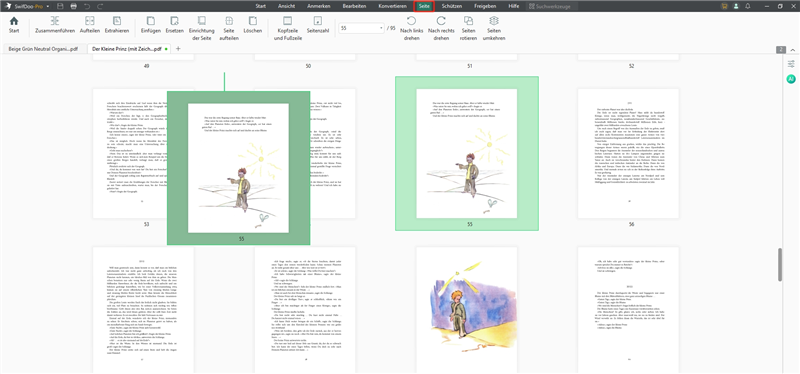Click the page label 49
Screen dimensions: 800x374
pyautogui.click(x=146, y=66)
